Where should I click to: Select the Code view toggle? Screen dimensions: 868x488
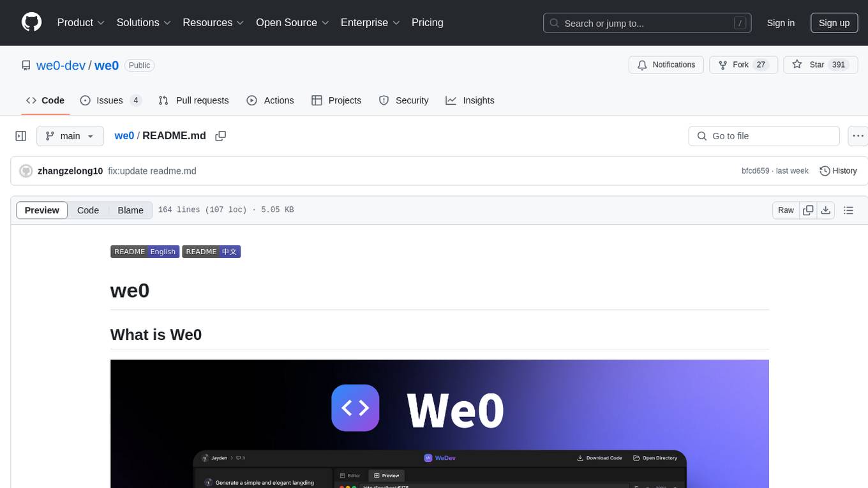pyautogui.click(x=88, y=210)
